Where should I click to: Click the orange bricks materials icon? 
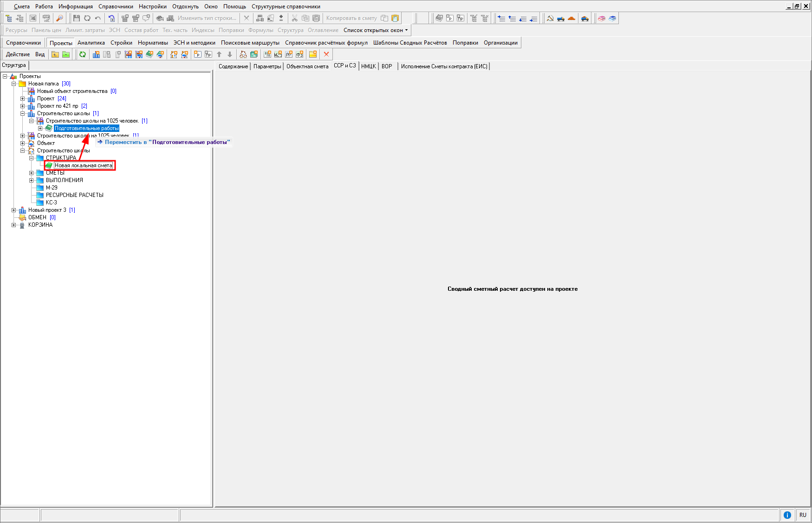point(572,18)
